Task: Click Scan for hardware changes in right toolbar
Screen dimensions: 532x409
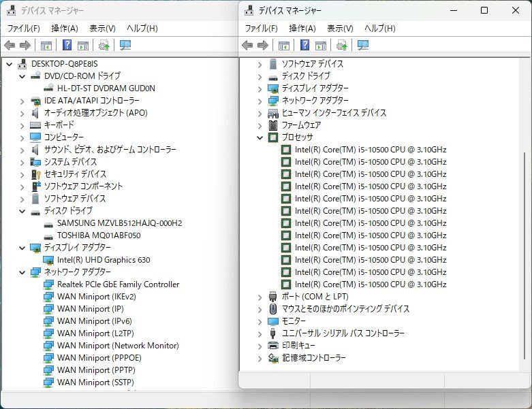Action: point(362,45)
